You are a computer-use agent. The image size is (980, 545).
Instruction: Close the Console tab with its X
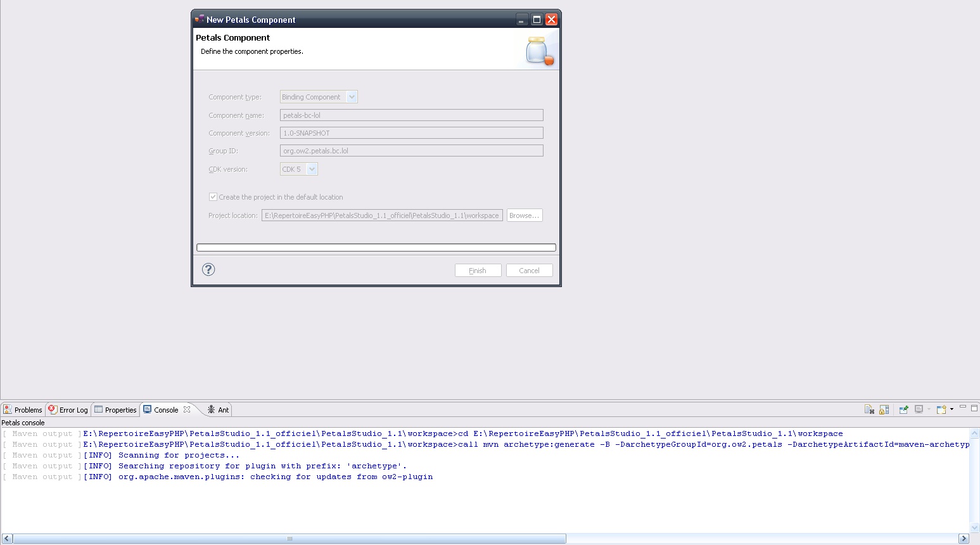coord(187,409)
